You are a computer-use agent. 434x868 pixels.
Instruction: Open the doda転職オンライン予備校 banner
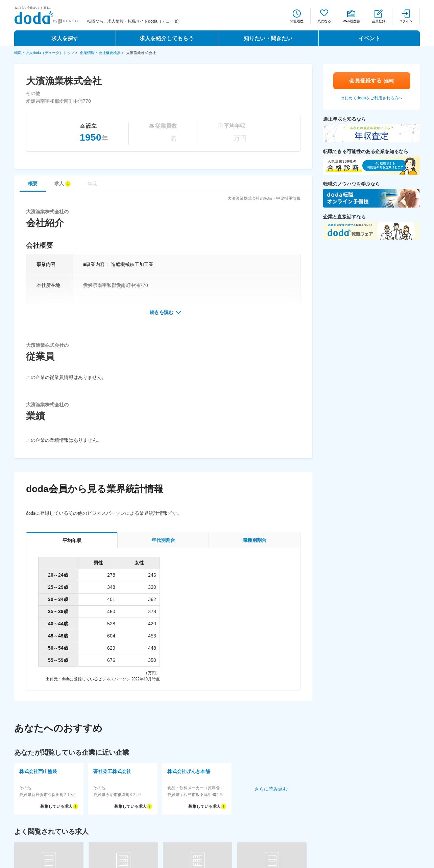[371, 198]
